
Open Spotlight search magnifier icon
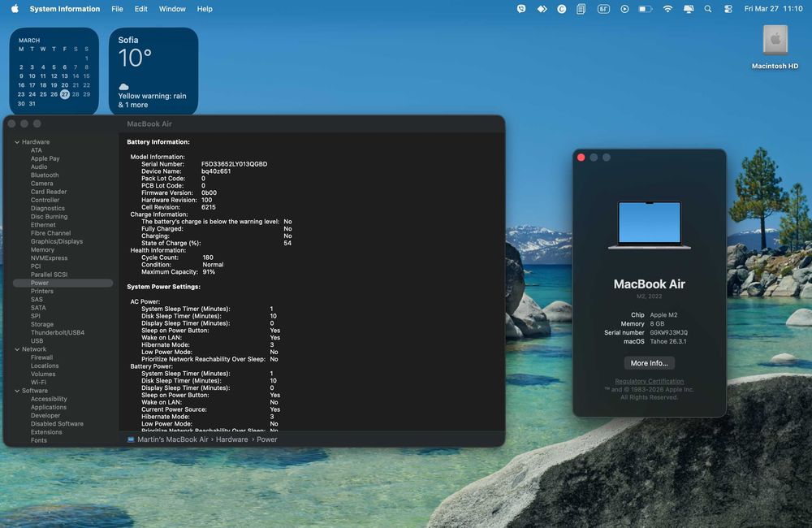point(707,9)
